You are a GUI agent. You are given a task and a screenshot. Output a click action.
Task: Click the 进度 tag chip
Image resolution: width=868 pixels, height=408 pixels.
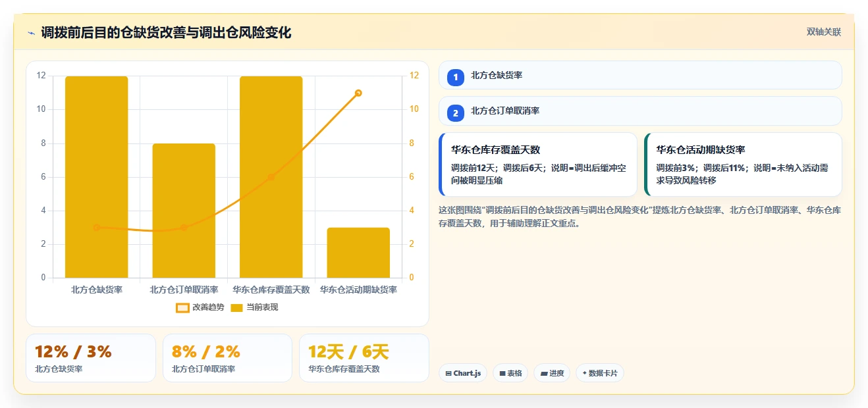[552, 373]
